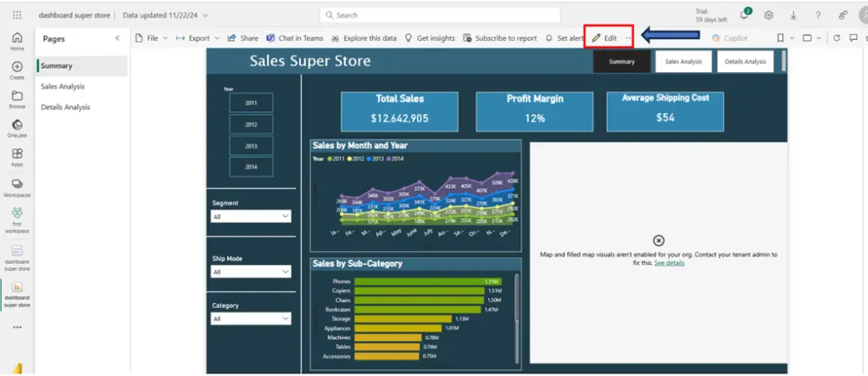Open the Comments speech bubble icon

point(854,38)
